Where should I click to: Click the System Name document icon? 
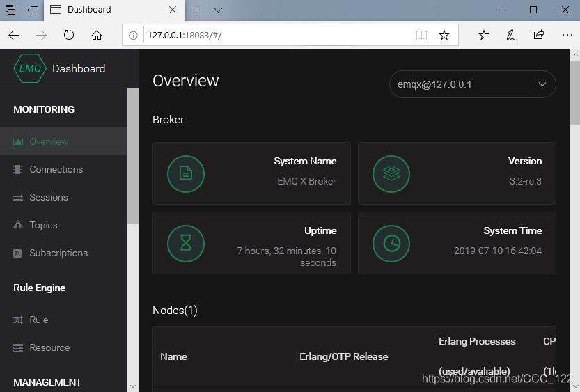186,173
